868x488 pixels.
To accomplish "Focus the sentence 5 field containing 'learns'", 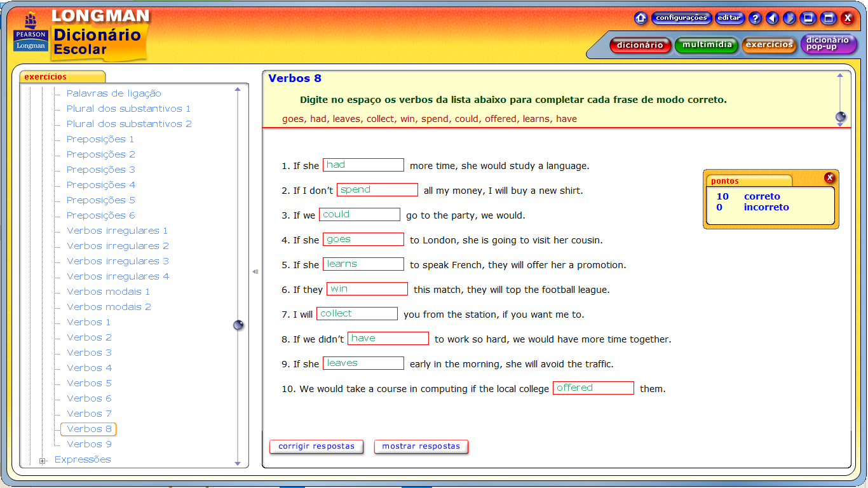I will (x=363, y=264).
